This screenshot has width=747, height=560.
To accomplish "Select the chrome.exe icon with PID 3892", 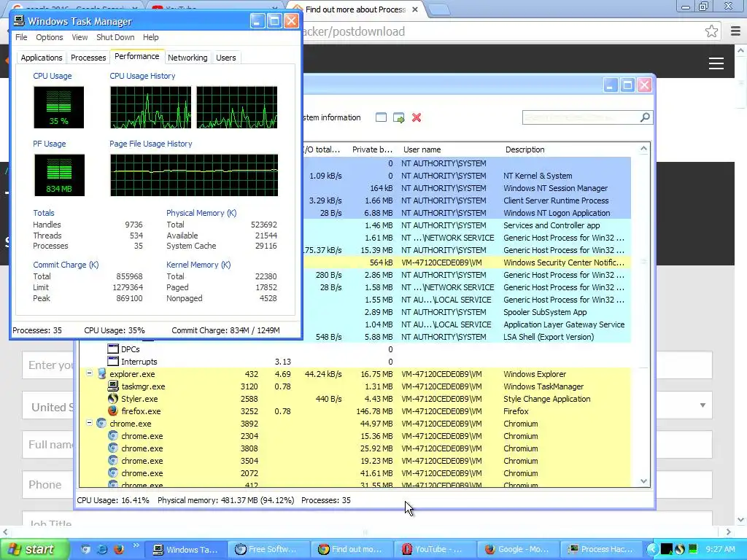I will (101, 424).
